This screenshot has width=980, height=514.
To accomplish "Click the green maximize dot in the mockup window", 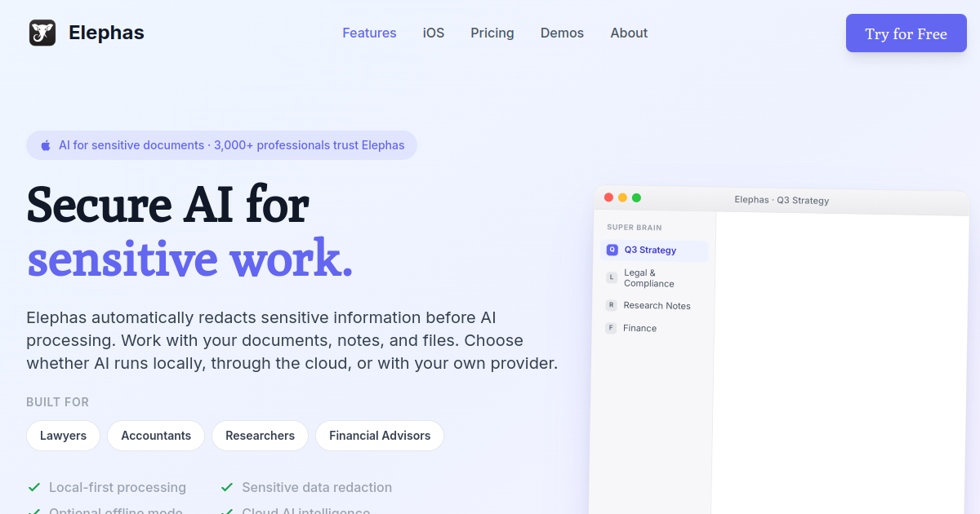I will 636,197.
